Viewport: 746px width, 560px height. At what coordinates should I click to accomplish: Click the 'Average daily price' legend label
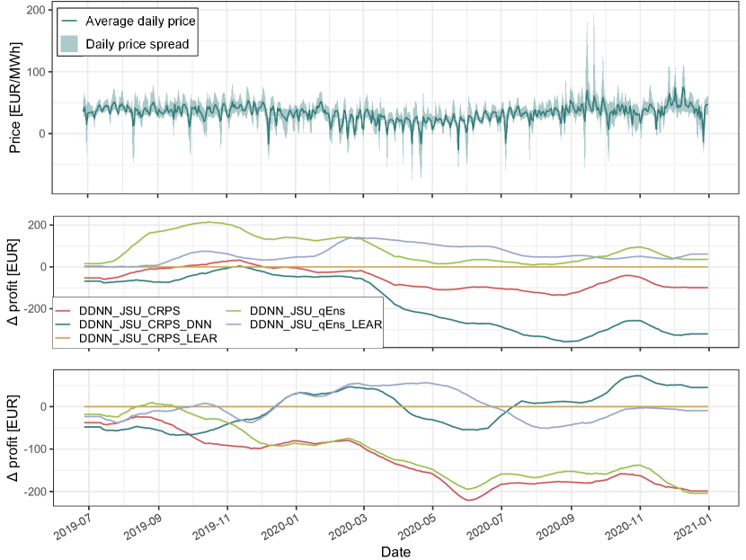(x=140, y=22)
